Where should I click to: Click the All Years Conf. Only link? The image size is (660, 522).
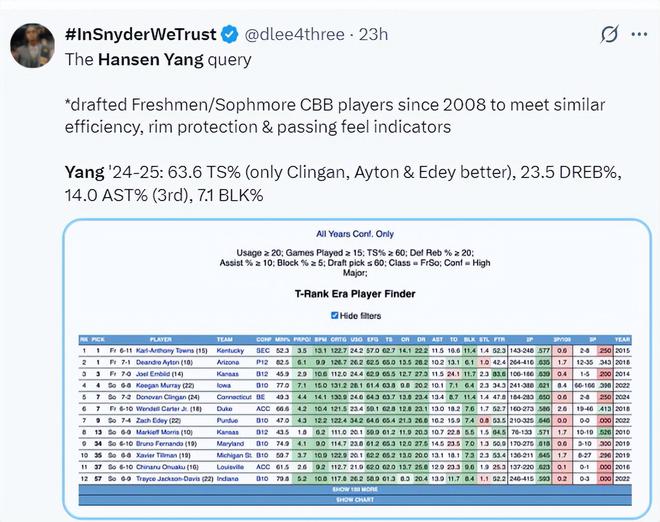pyautogui.click(x=355, y=234)
